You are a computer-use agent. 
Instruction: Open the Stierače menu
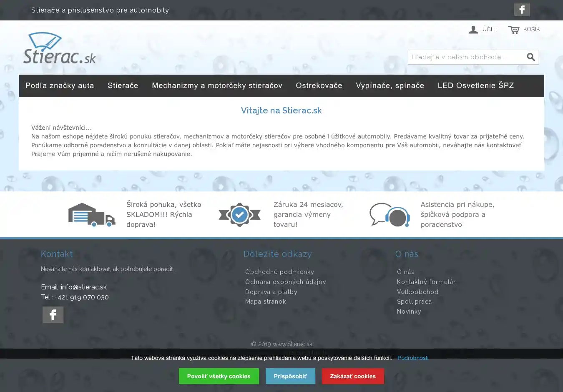pyautogui.click(x=123, y=85)
